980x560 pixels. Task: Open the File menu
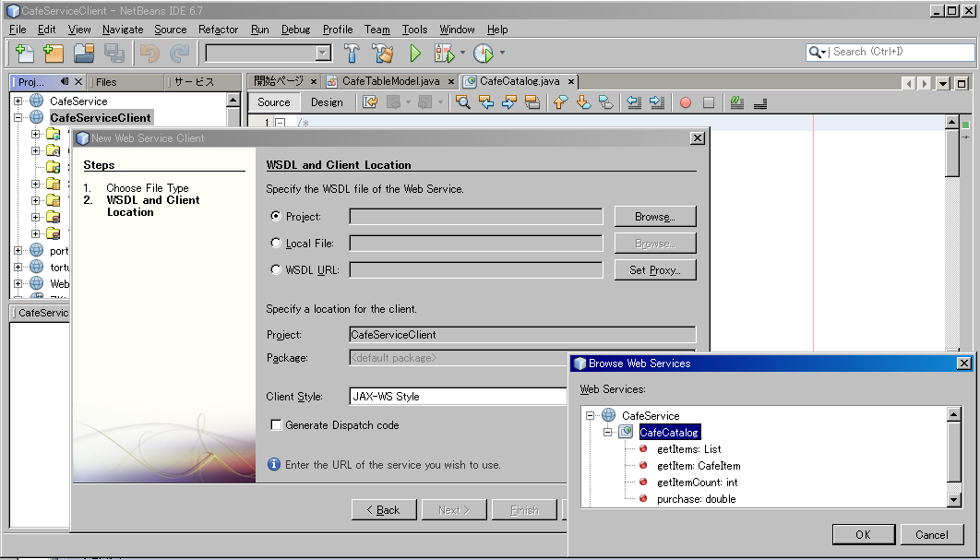click(18, 30)
